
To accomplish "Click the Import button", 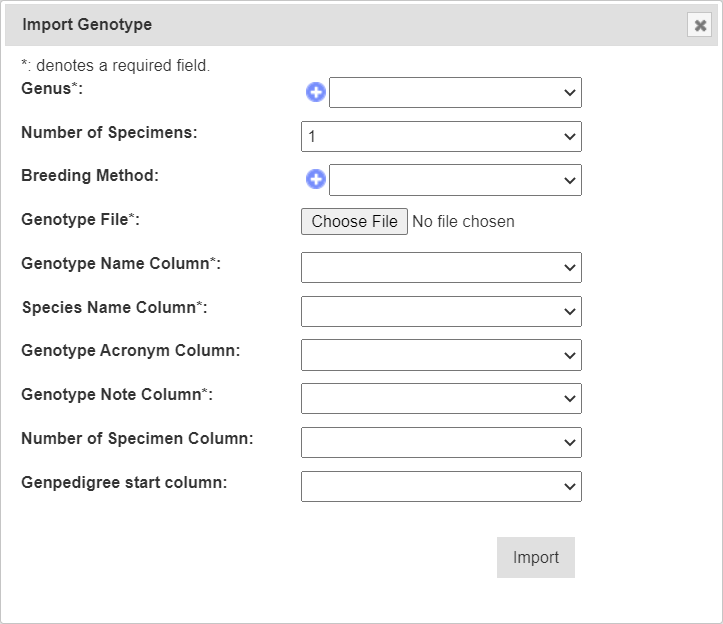I will point(535,558).
